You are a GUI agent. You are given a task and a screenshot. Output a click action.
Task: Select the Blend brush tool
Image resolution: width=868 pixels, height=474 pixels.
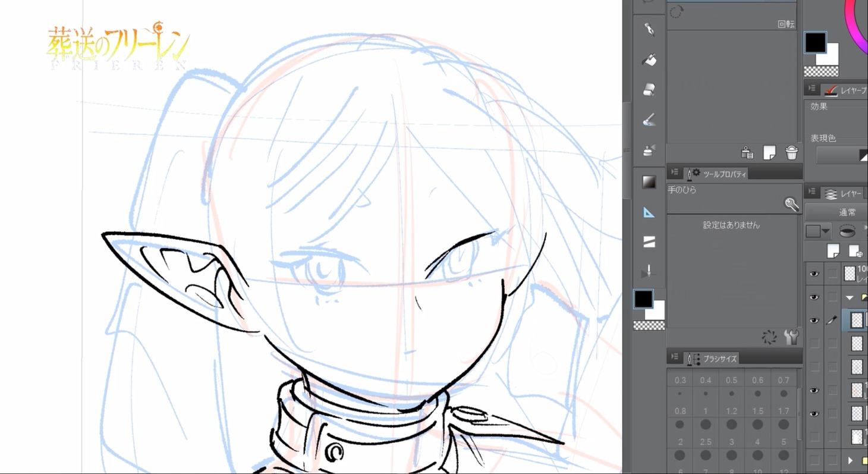(649, 120)
